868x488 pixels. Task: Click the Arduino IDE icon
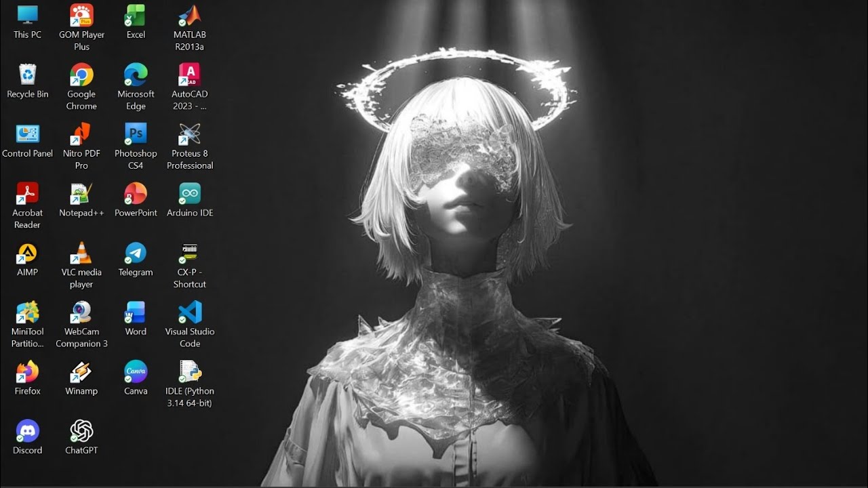(x=190, y=193)
